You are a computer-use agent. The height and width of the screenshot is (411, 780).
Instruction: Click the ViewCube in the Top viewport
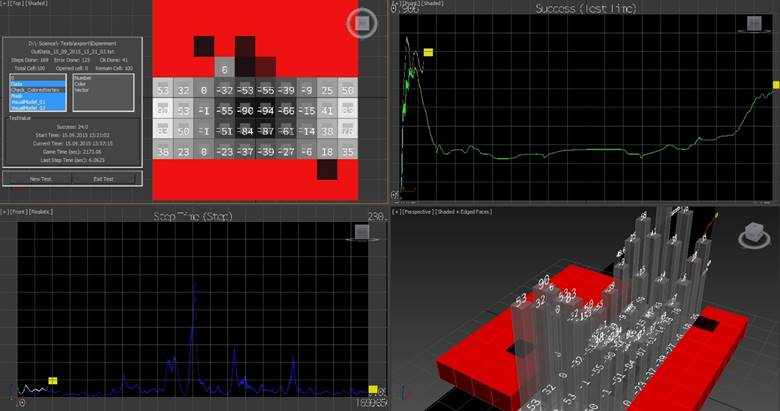pyautogui.click(x=362, y=23)
